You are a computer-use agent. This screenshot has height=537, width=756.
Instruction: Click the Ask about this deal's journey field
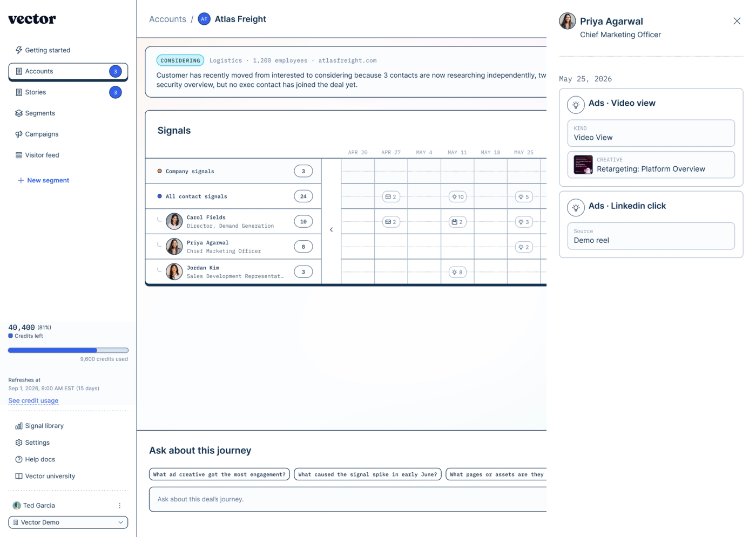click(x=348, y=499)
